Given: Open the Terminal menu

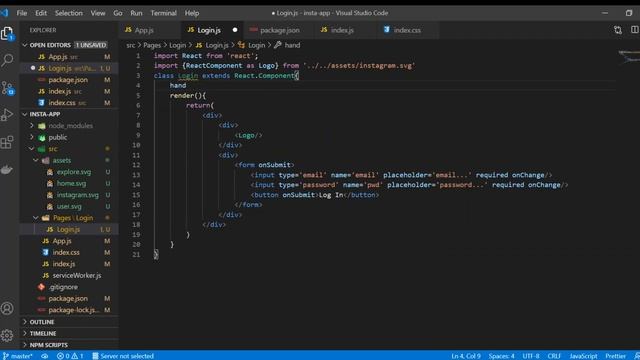Looking at the screenshot, I should pyautogui.click(x=163, y=13).
